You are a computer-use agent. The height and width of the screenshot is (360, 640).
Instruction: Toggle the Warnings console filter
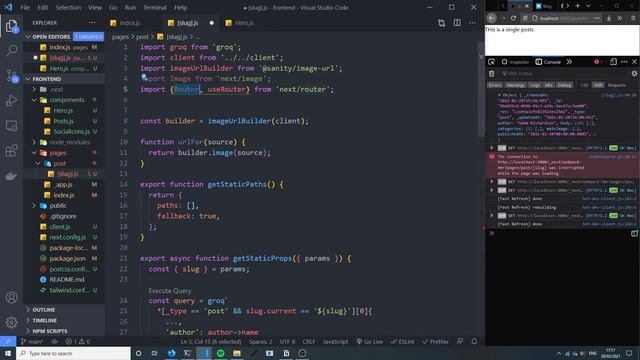pos(516,85)
